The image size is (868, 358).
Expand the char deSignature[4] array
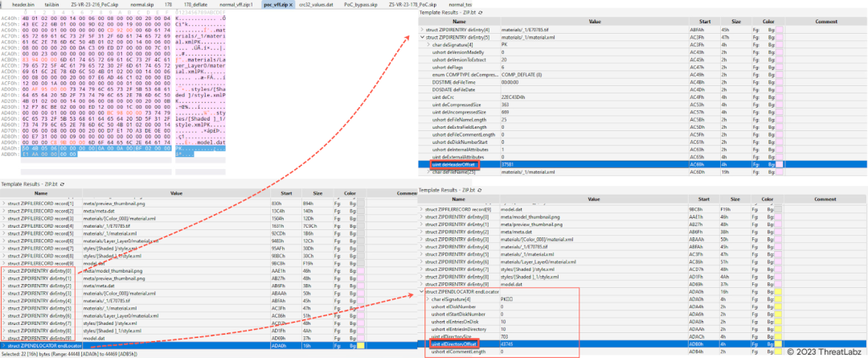pyautogui.click(x=429, y=44)
